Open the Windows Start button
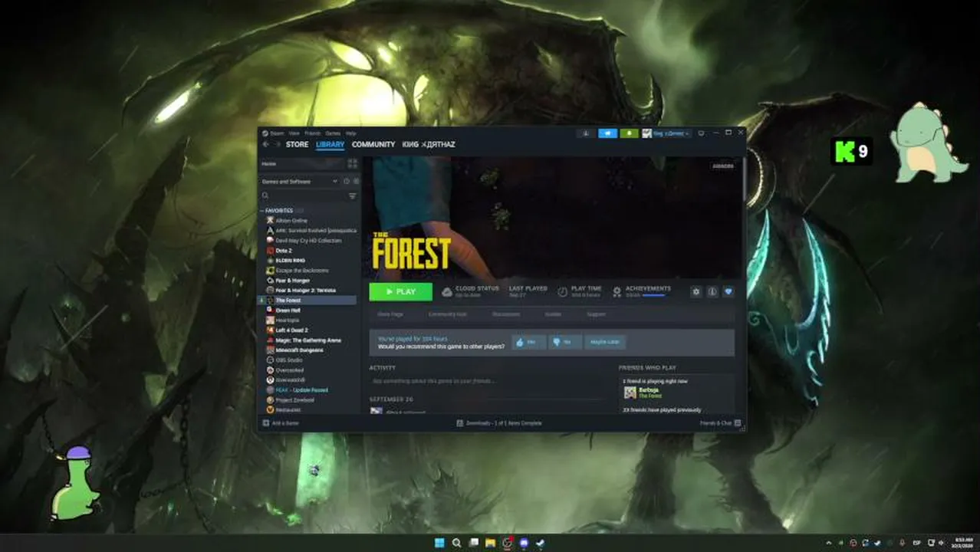This screenshot has height=552, width=980. coord(439,543)
